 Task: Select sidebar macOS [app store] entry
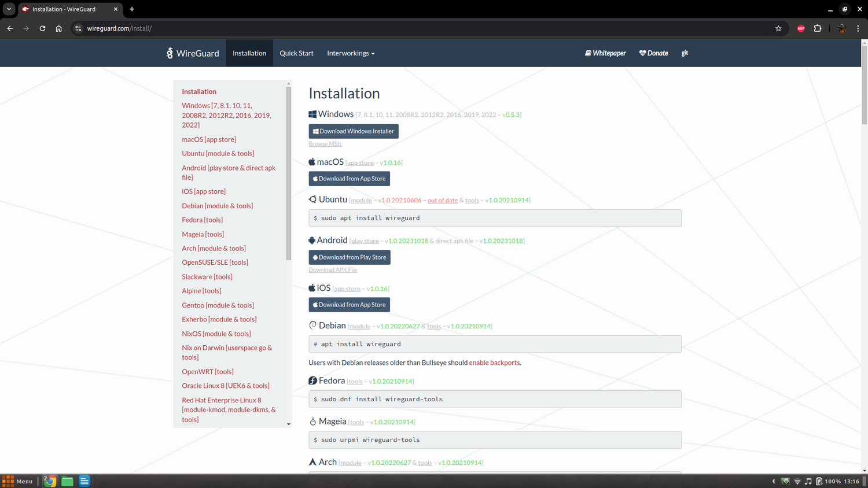tap(209, 139)
